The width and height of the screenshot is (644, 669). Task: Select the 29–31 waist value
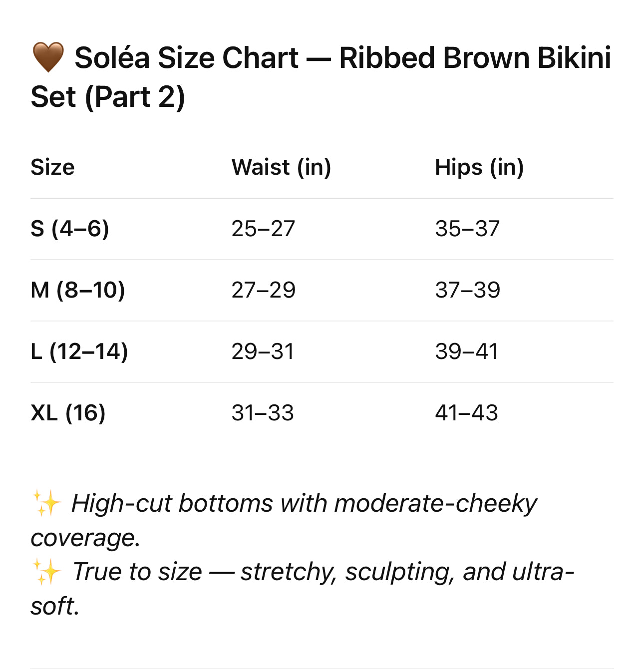click(263, 351)
